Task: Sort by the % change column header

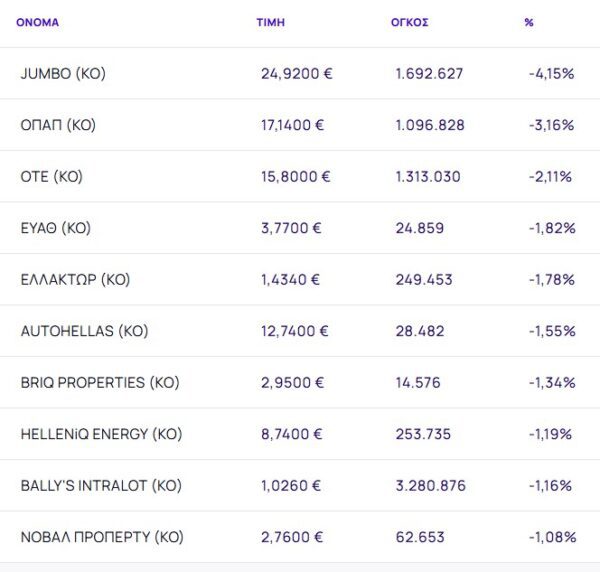Action: pyautogui.click(x=528, y=22)
